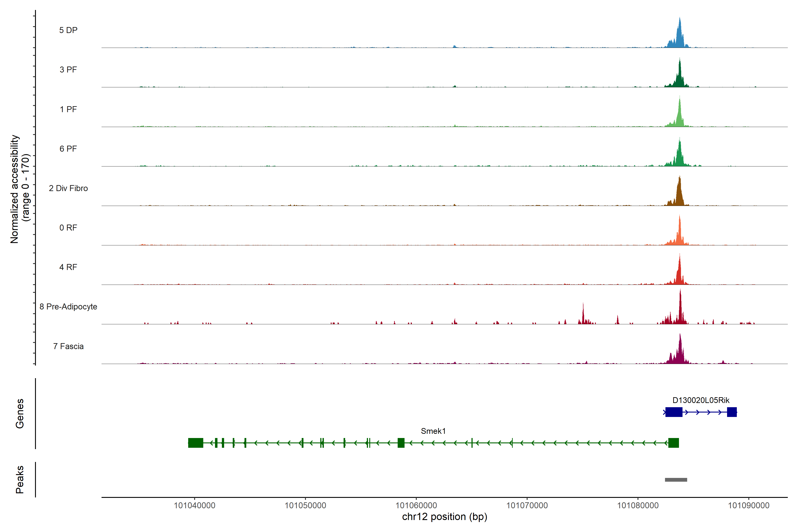Click the Smek1 gene label
The height and width of the screenshot is (532, 798).
point(433,431)
